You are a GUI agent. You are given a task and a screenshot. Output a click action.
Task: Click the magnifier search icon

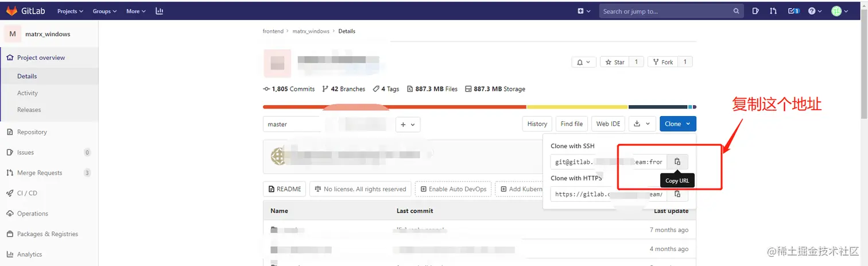click(x=737, y=11)
